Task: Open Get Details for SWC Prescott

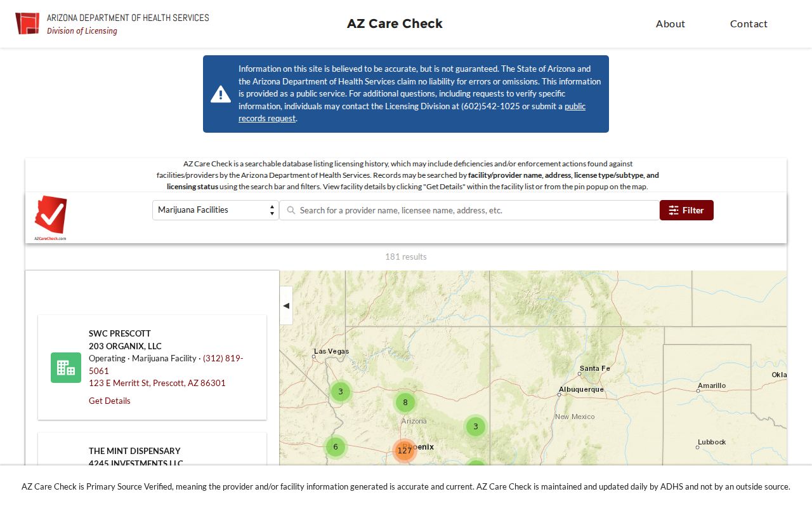Action: (x=110, y=401)
